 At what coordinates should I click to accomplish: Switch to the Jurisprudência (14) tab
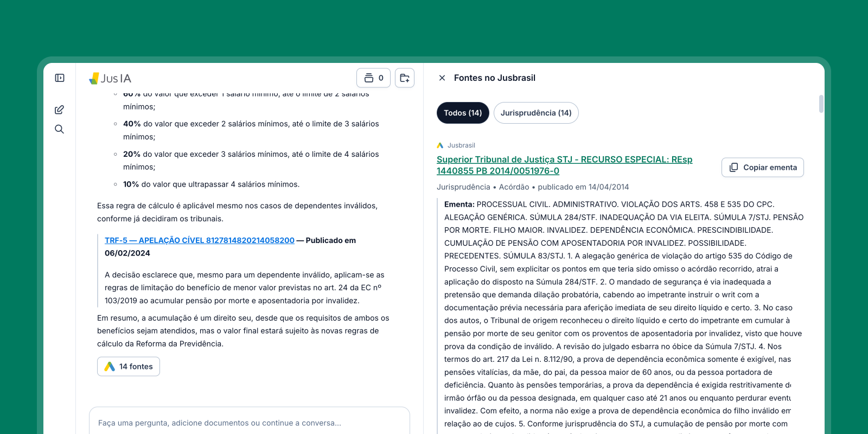(x=536, y=113)
